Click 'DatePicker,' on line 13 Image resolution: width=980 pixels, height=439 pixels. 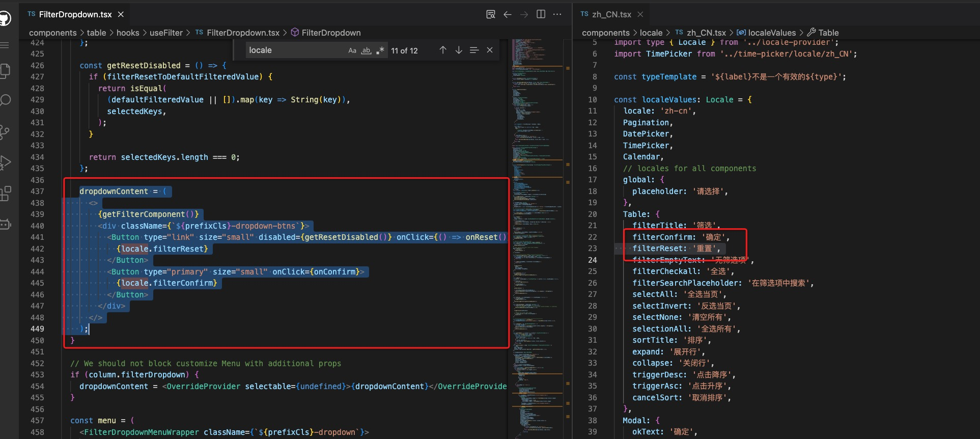click(648, 134)
